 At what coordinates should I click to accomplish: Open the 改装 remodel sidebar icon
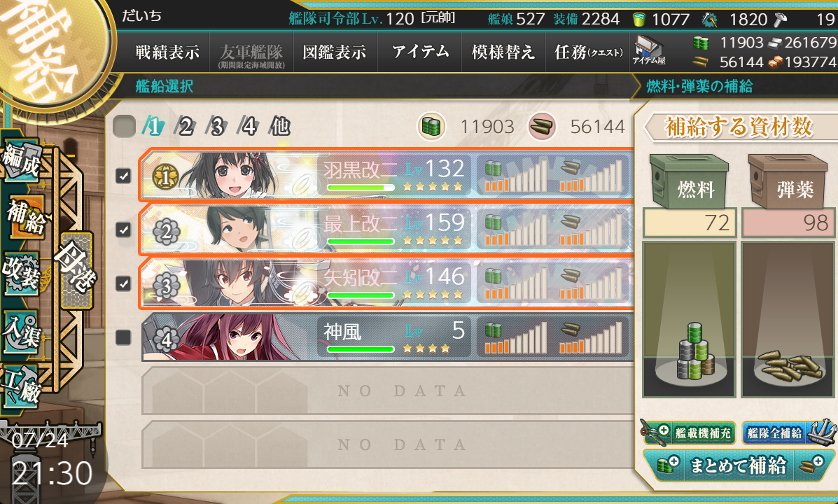pos(22,274)
